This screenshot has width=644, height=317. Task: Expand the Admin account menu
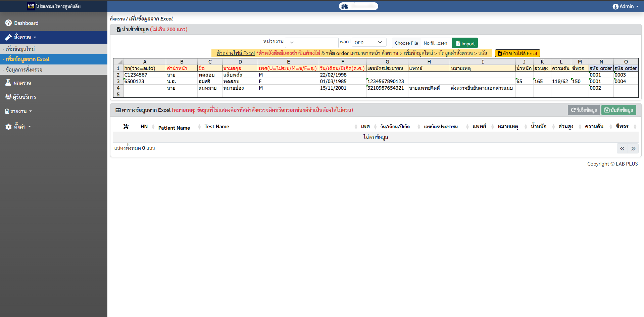pos(626,6)
